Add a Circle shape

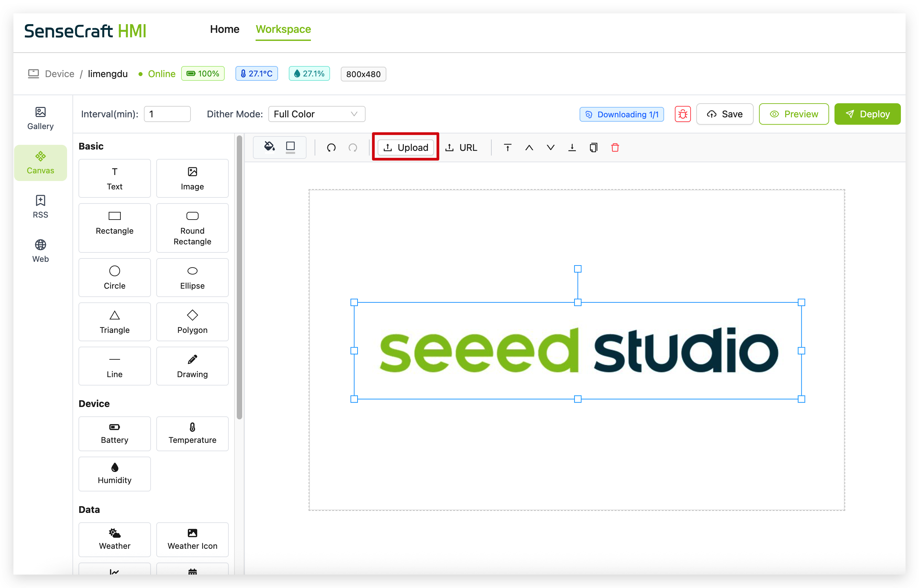pos(115,278)
